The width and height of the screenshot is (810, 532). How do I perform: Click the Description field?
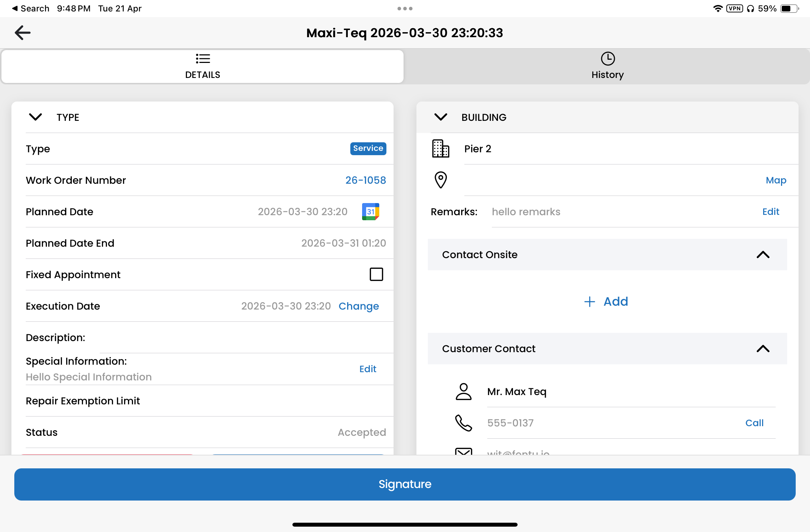click(209, 338)
